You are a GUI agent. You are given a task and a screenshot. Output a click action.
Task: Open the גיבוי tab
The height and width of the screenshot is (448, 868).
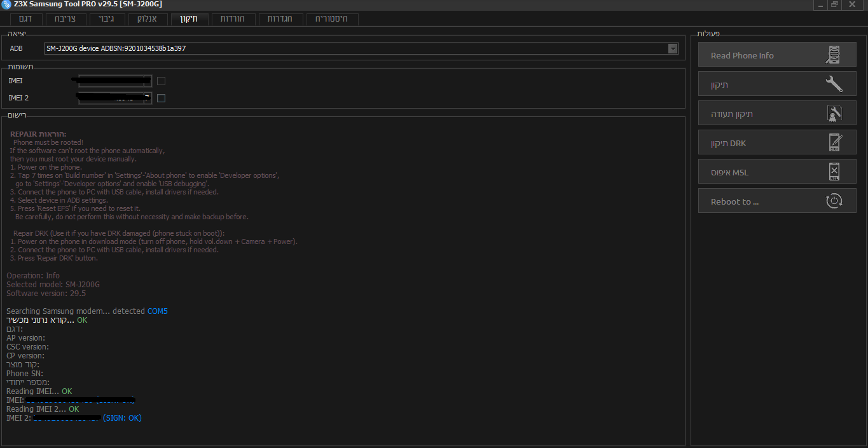click(106, 19)
